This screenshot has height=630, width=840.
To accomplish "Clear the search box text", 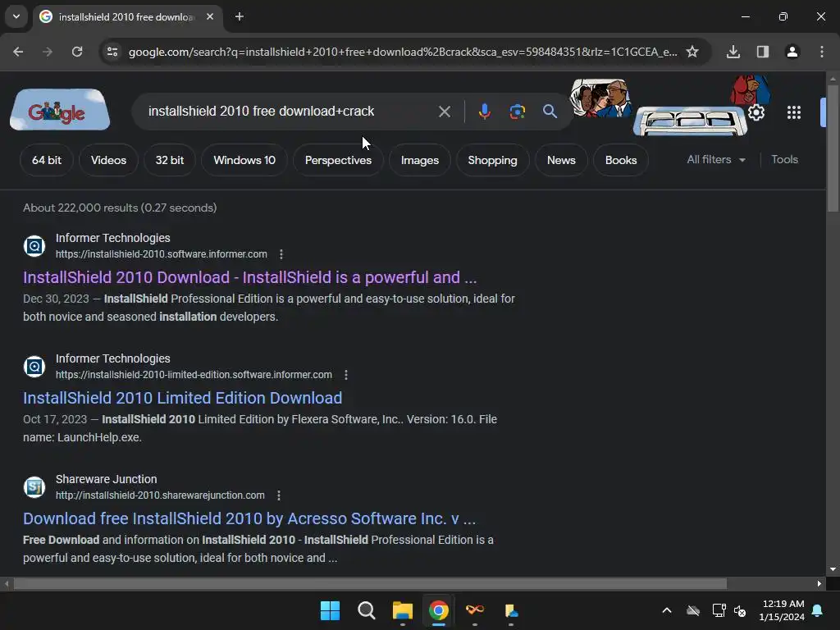I will [444, 112].
